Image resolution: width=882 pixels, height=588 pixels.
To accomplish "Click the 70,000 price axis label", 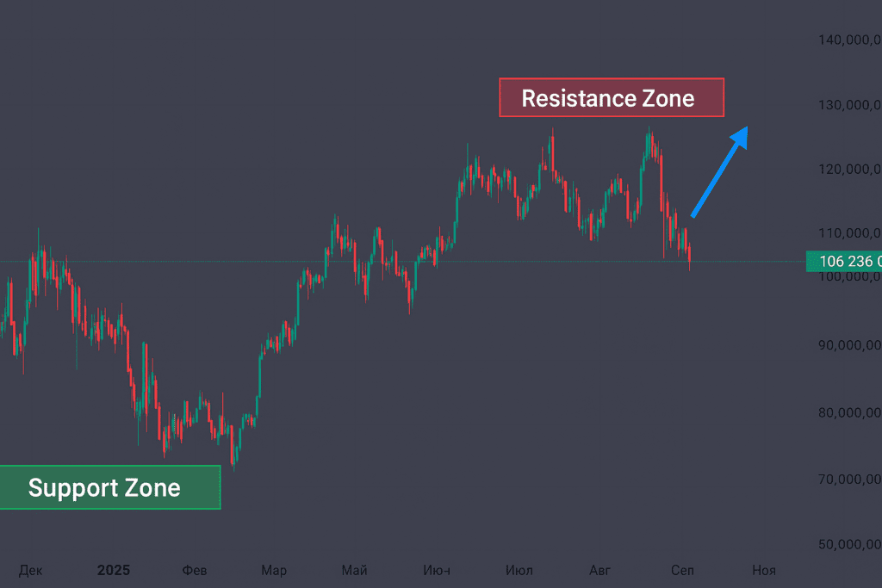I will 848,479.
